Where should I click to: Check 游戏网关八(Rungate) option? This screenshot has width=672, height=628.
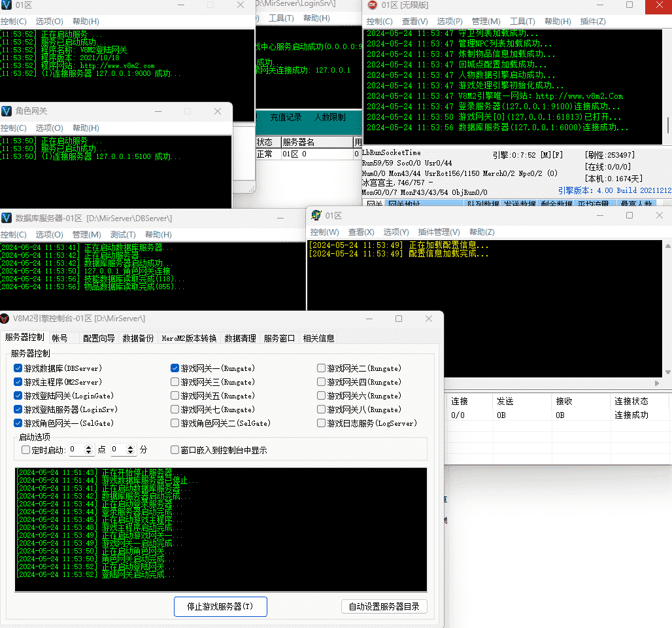(321, 410)
